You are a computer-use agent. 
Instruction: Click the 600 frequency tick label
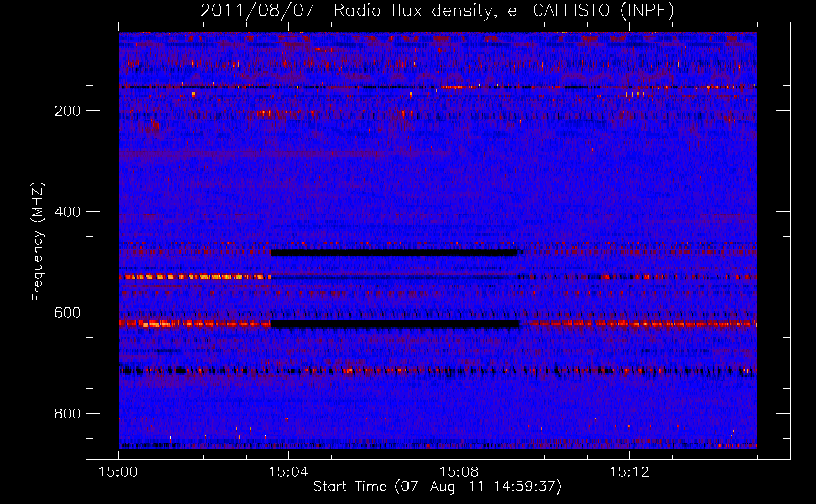point(68,312)
